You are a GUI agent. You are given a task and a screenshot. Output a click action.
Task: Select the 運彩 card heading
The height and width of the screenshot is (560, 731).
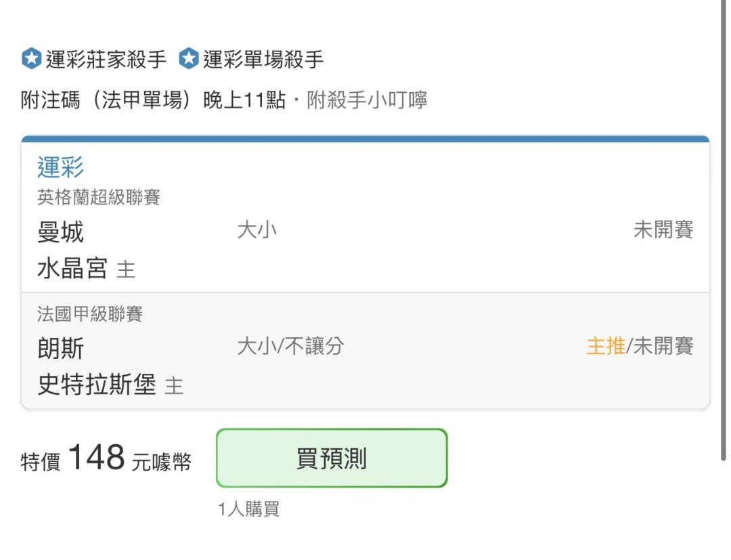[61, 167]
